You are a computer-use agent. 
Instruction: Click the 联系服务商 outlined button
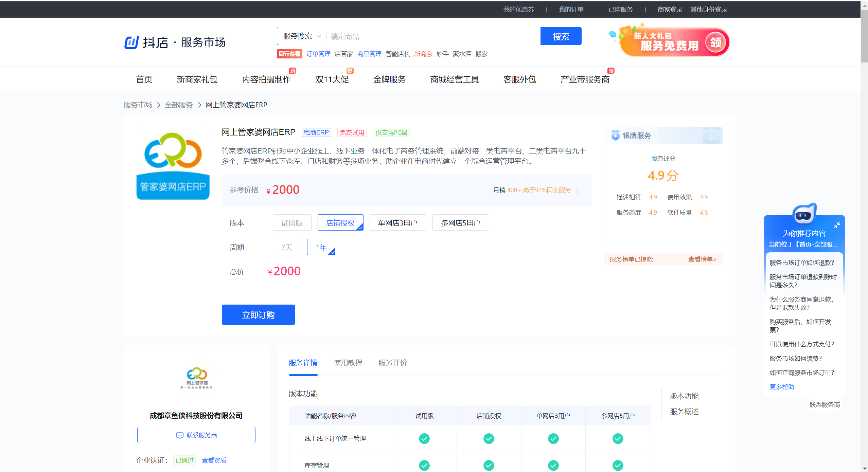click(196, 435)
